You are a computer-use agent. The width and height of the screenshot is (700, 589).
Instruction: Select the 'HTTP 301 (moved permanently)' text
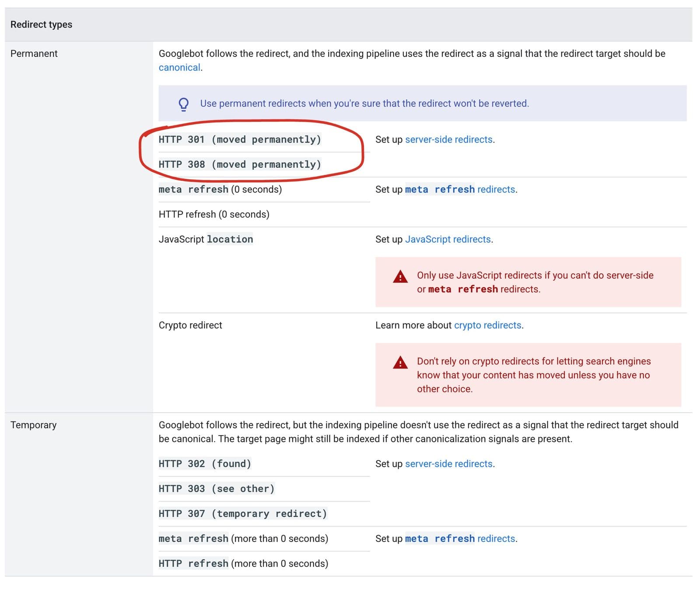(240, 139)
